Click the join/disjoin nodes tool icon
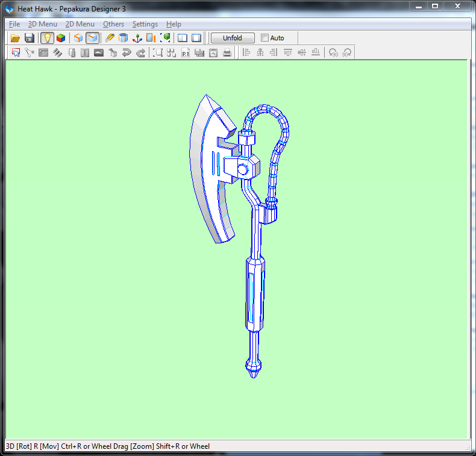 click(x=30, y=52)
